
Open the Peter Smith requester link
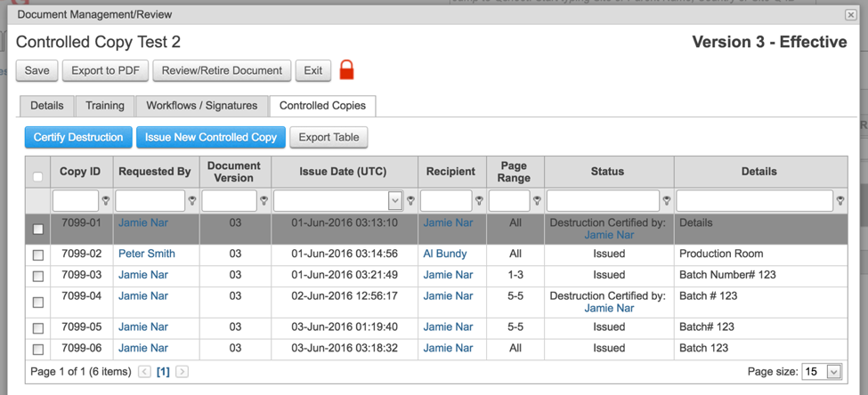[147, 254]
